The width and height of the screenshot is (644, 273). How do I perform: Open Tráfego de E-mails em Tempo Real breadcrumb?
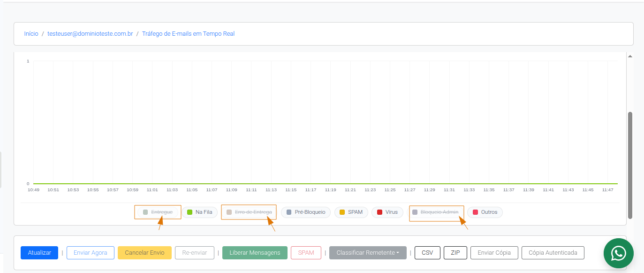(188, 34)
